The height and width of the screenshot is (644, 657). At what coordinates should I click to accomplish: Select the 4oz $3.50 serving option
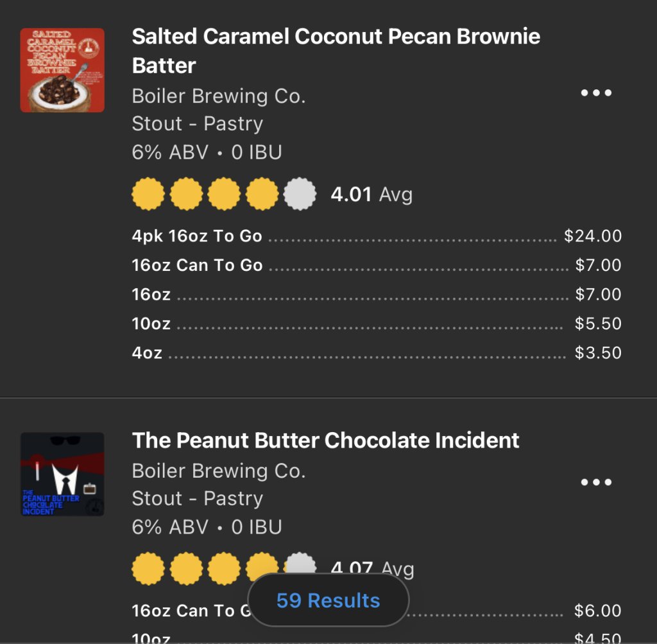click(x=376, y=352)
